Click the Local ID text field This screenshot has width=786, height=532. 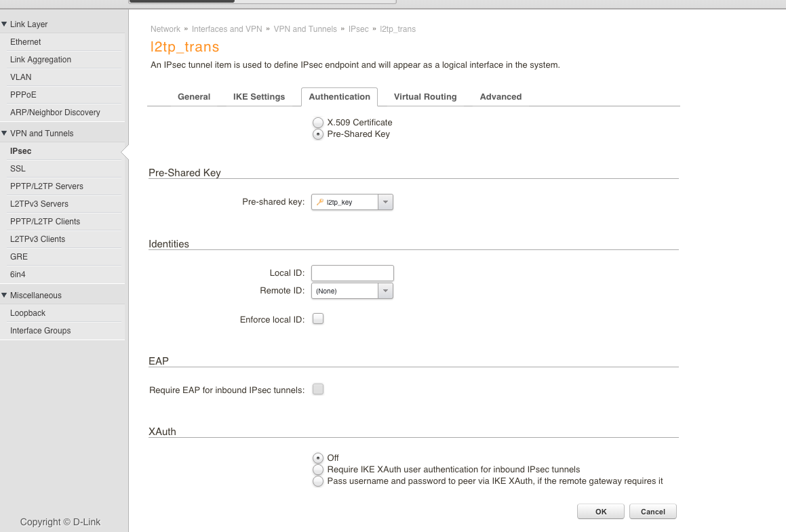click(353, 273)
